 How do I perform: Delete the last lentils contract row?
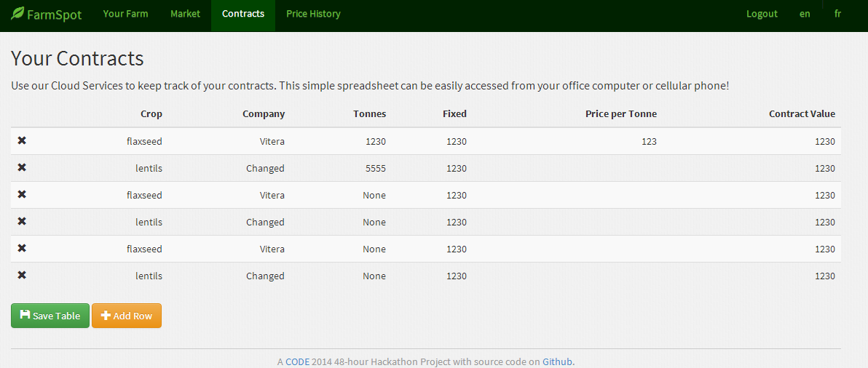click(22, 275)
